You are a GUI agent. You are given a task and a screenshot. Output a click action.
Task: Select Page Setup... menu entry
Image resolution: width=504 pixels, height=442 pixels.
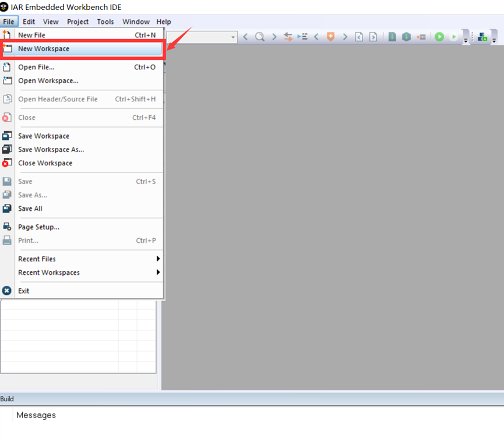pyautogui.click(x=38, y=227)
